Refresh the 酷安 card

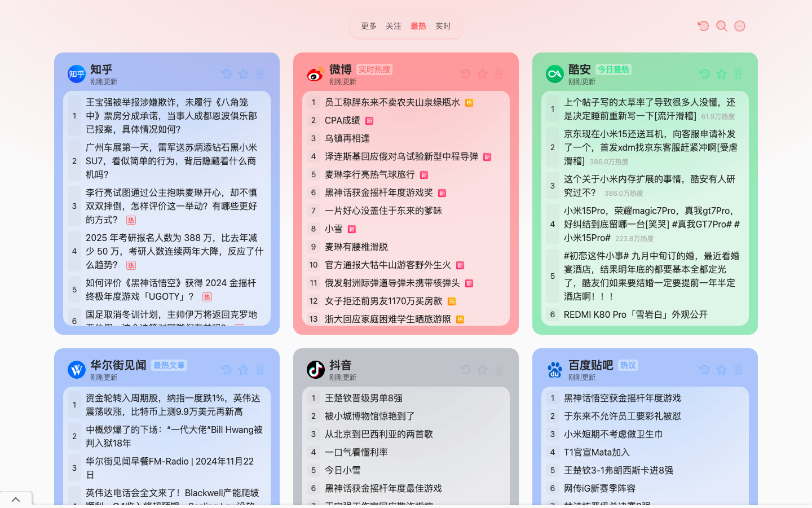coord(704,74)
